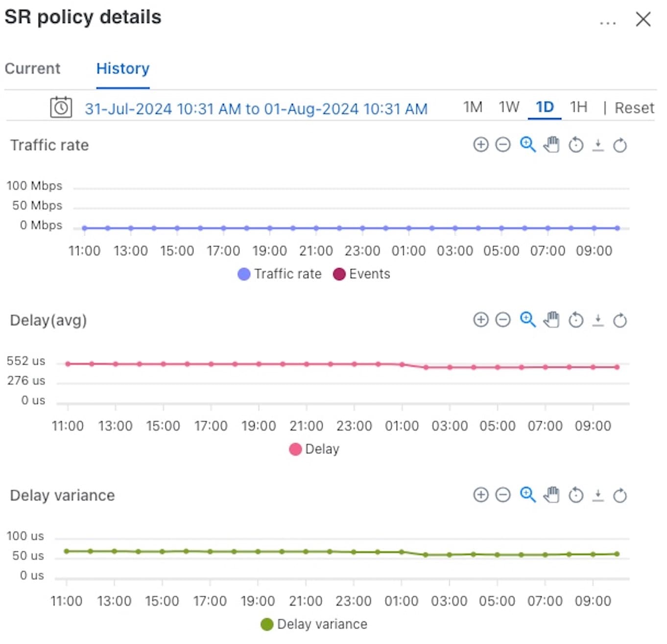667x644 pixels.
Task: Activate pan hand tool on Delay variance
Action: click(551, 495)
